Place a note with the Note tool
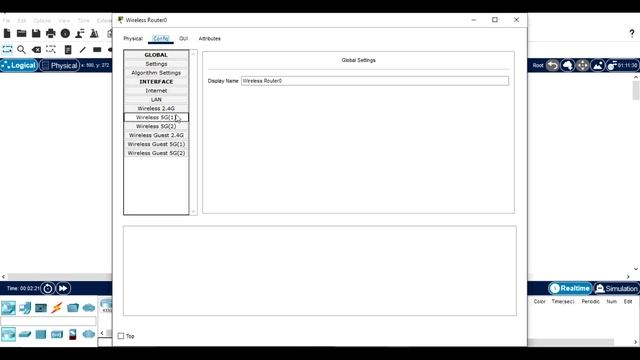This screenshot has height=360, width=640. coord(68,50)
